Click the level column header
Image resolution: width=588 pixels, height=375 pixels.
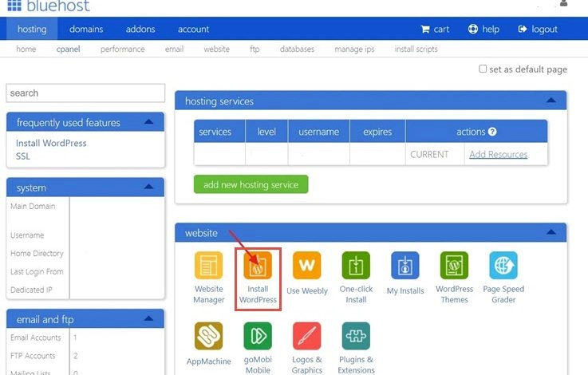pos(266,132)
